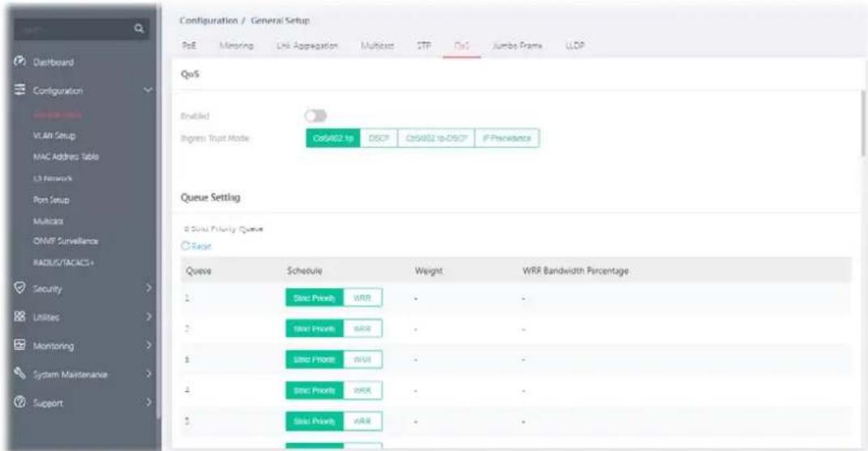Select CoS/802.1p ingress trust mode
868x451 pixels.
pos(333,138)
